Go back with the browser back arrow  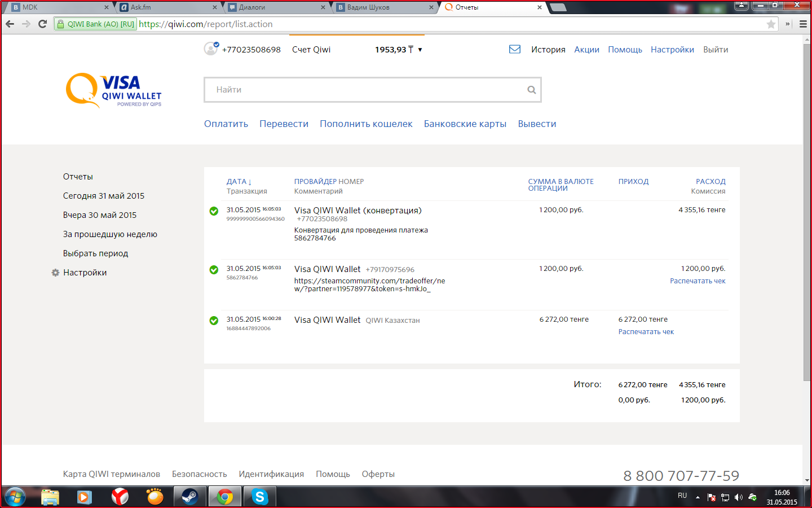(x=10, y=24)
